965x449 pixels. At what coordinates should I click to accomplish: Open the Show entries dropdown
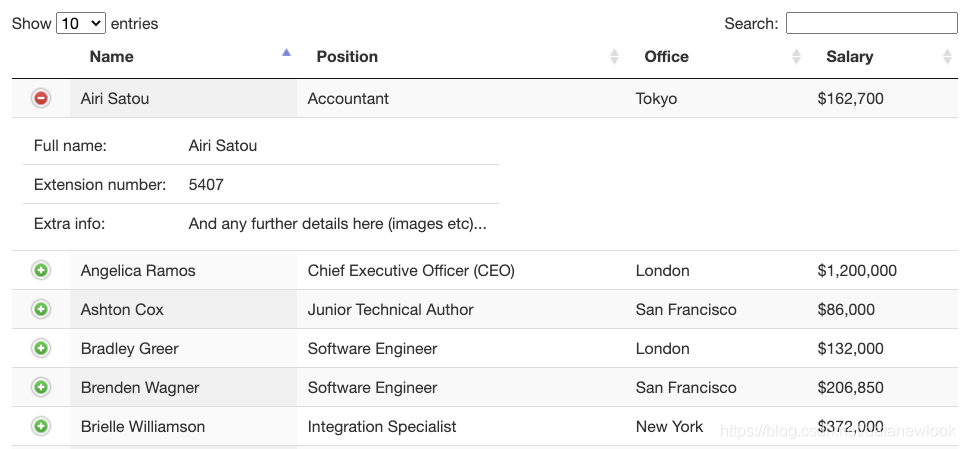point(81,23)
